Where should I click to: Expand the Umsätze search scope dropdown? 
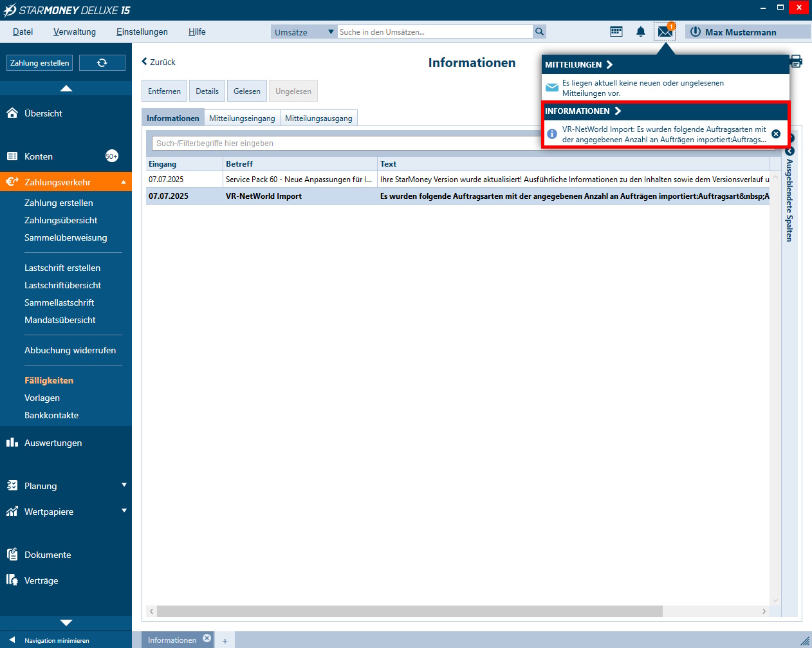(x=304, y=32)
